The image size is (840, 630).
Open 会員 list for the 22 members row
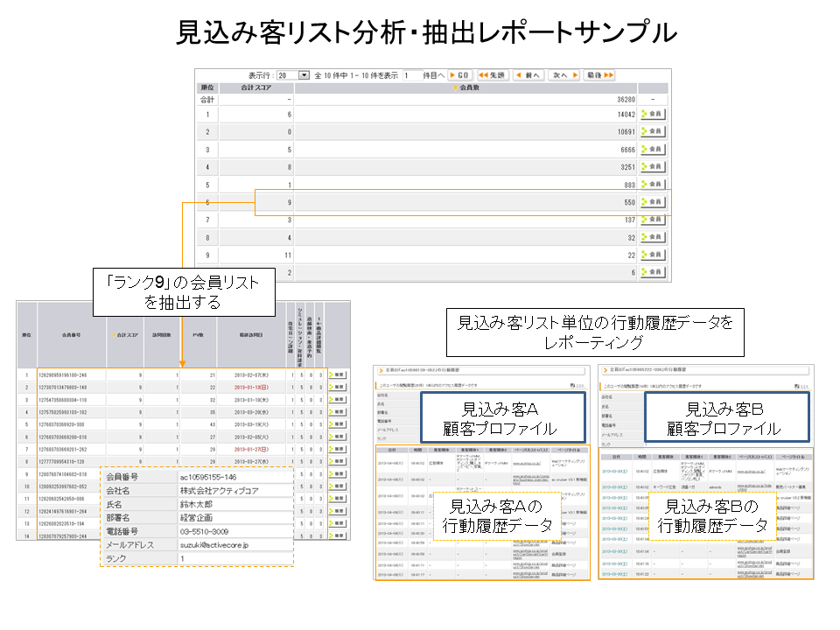pos(653,255)
